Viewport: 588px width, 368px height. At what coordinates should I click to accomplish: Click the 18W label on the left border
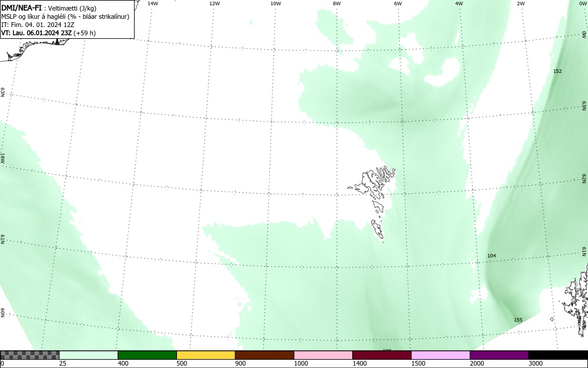2,158
